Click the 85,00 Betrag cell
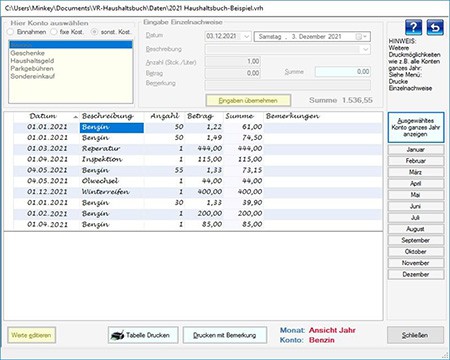Screen dimensions: 450x360 [204, 224]
